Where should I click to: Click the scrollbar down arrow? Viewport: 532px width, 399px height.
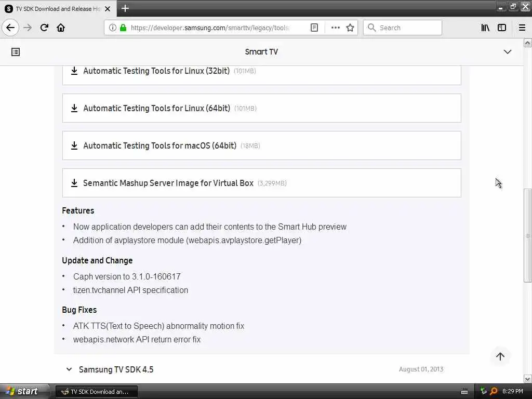coord(528,379)
